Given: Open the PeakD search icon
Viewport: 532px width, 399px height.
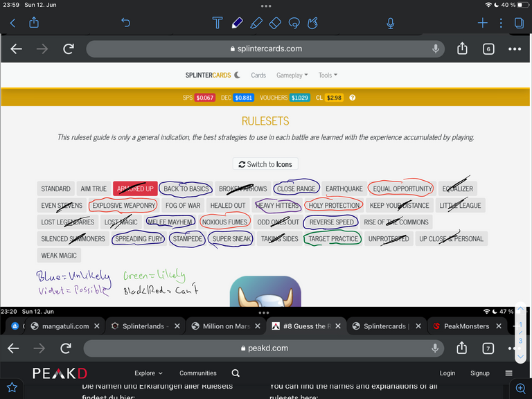Looking at the screenshot, I should [x=236, y=373].
